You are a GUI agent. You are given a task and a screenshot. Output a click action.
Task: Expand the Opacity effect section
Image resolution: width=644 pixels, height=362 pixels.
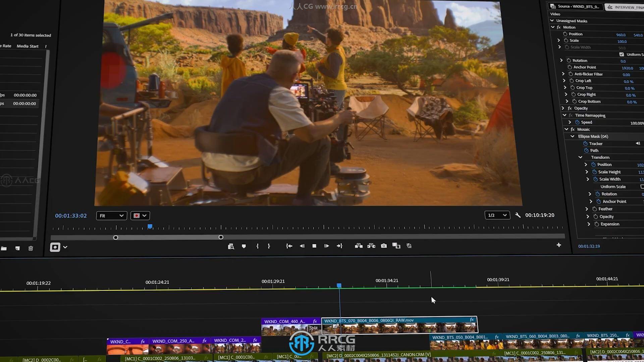(563, 108)
